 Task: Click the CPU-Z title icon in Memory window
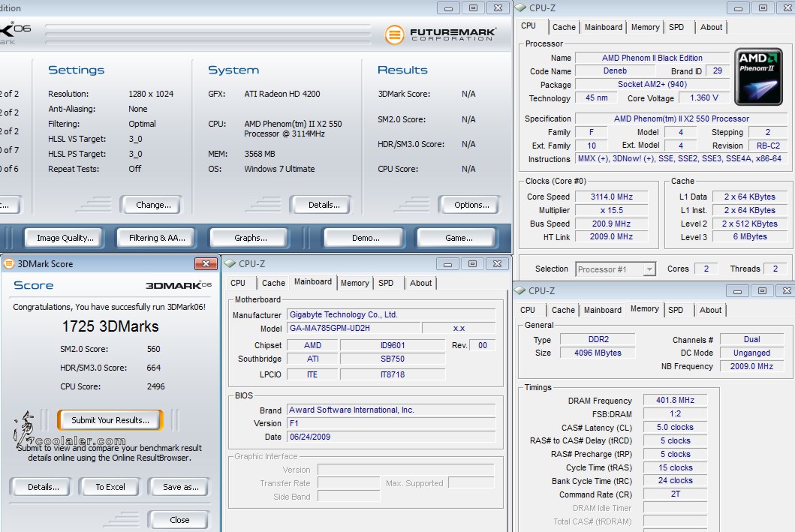pyautogui.click(x=519, y=291)
